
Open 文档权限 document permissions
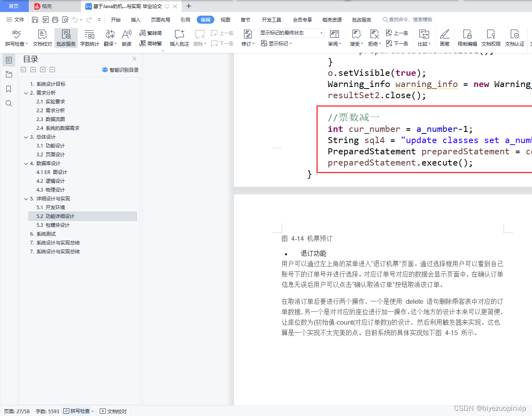coord(490,38)
